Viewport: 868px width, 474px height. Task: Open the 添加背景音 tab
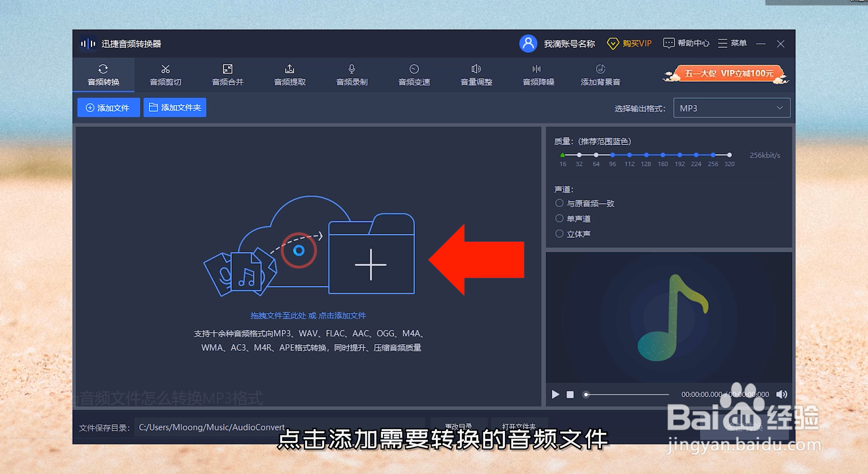pos(600,75)
